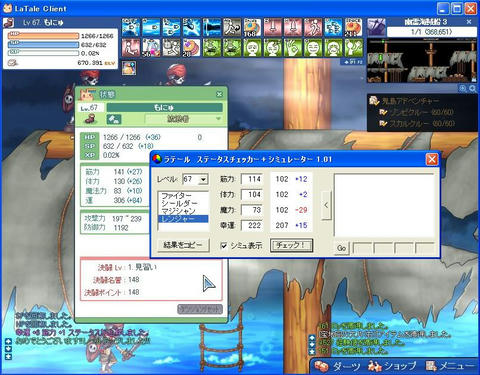Select レンジャー in the class list
Screen dimensions: 480x375
[x=183, y=219]
